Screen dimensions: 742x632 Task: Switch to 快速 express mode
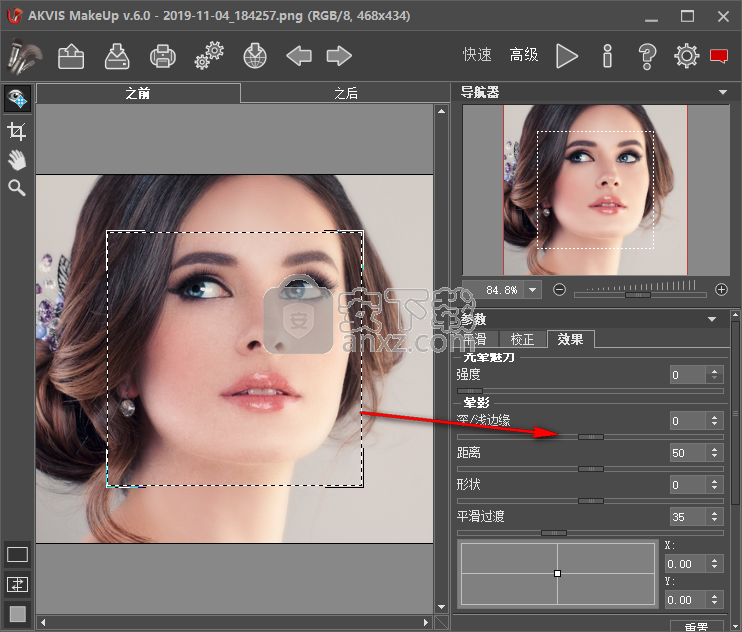pos(477,54)
